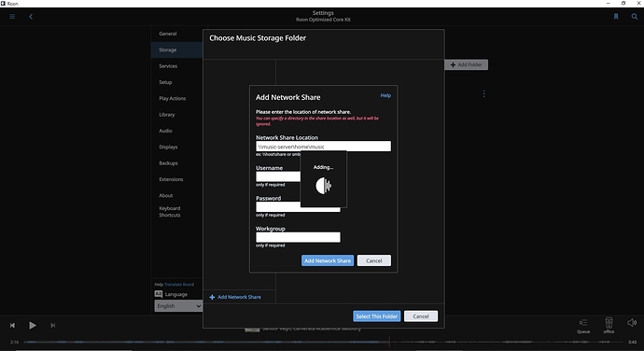The width and height of the screenshot is (644, 351).
Task: Click the now-playing album thumbnail
Action: click(252, 330)
